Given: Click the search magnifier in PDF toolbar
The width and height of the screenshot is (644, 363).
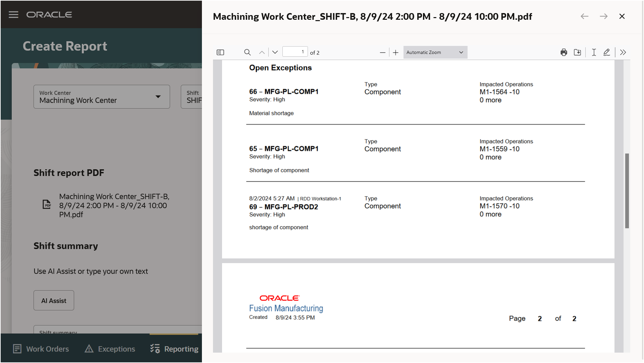Looking at the screenshot, I should (247, 52).
